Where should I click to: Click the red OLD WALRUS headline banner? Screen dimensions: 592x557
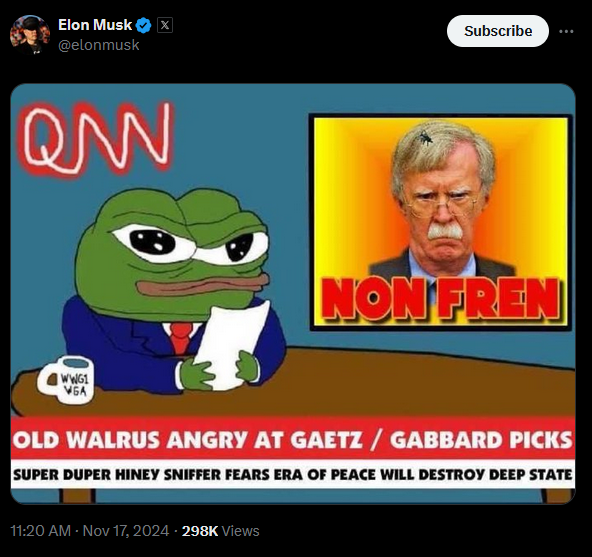tap(293, 439)
